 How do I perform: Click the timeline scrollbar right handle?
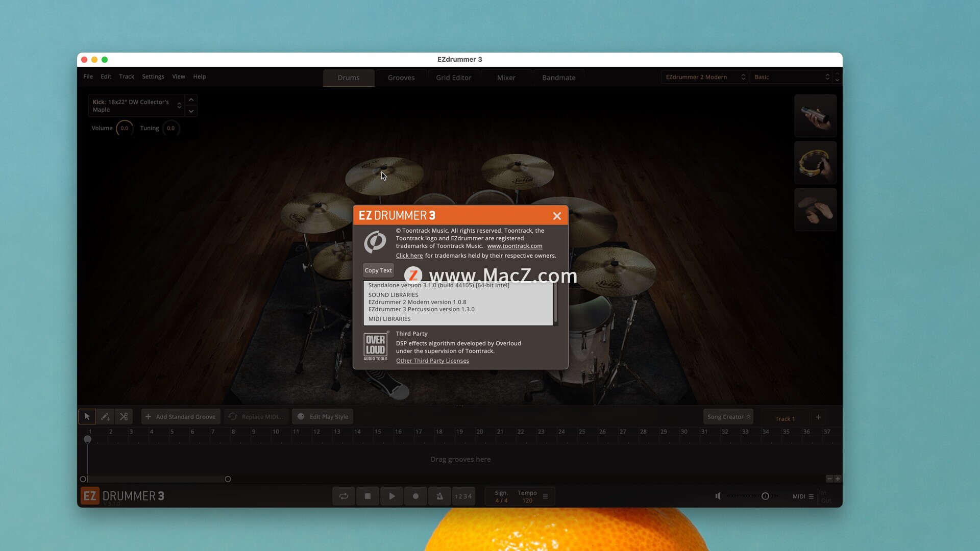[228, 479]
